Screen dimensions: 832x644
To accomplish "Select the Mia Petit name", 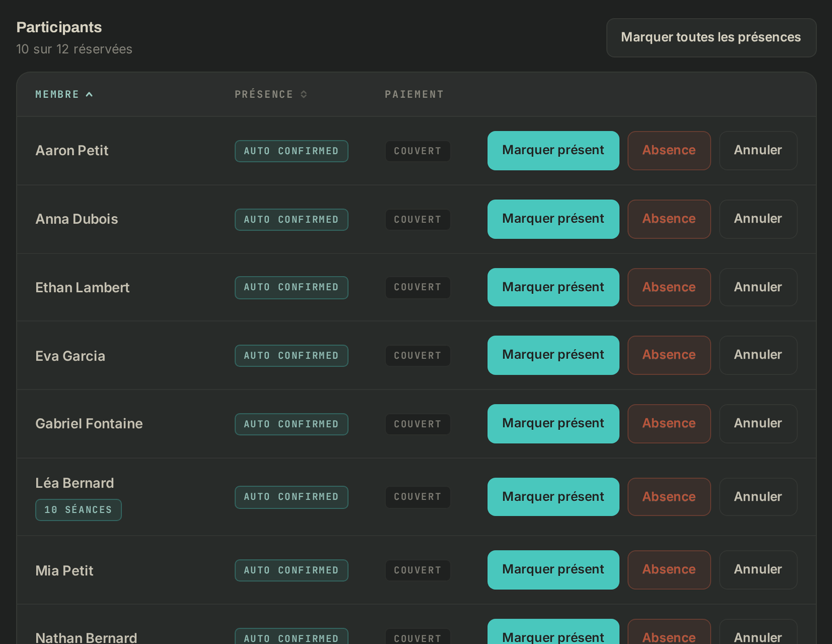I will tap(64, 571).
